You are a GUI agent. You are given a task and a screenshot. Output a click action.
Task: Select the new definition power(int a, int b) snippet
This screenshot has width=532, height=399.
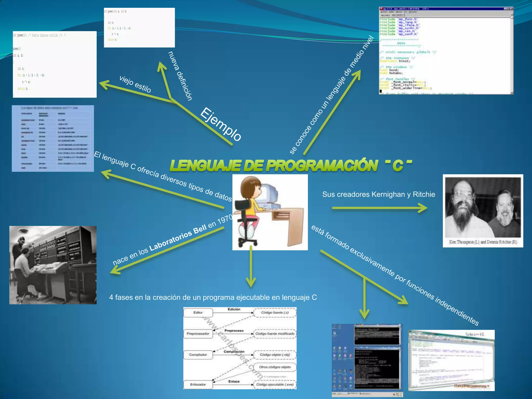coord(139,28)
